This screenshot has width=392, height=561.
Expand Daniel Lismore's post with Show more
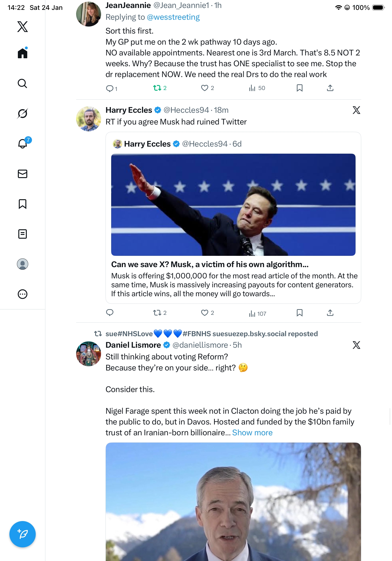coord(252,432)
